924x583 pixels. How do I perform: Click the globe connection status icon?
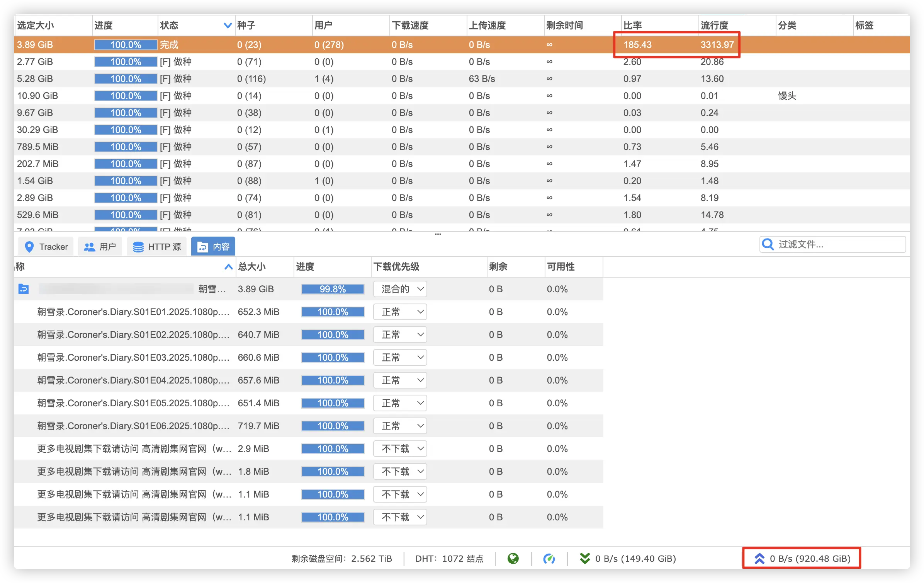click(x=513, y=558)
